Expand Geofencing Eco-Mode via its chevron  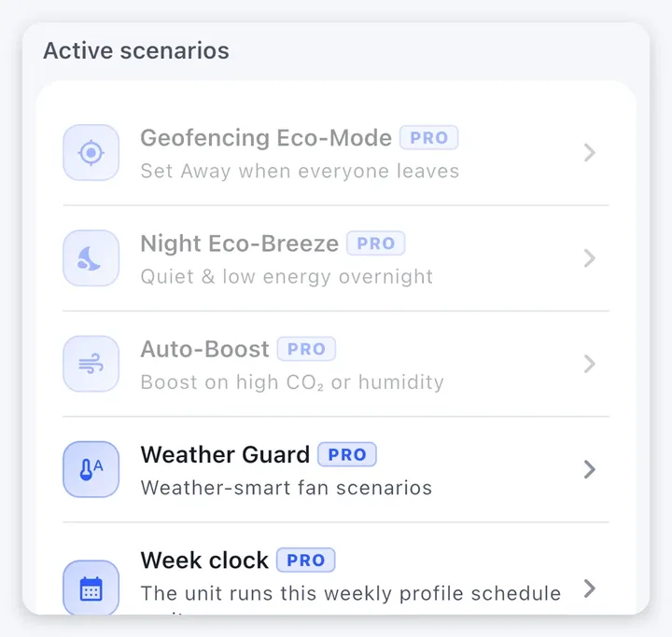tap(590, 153)
